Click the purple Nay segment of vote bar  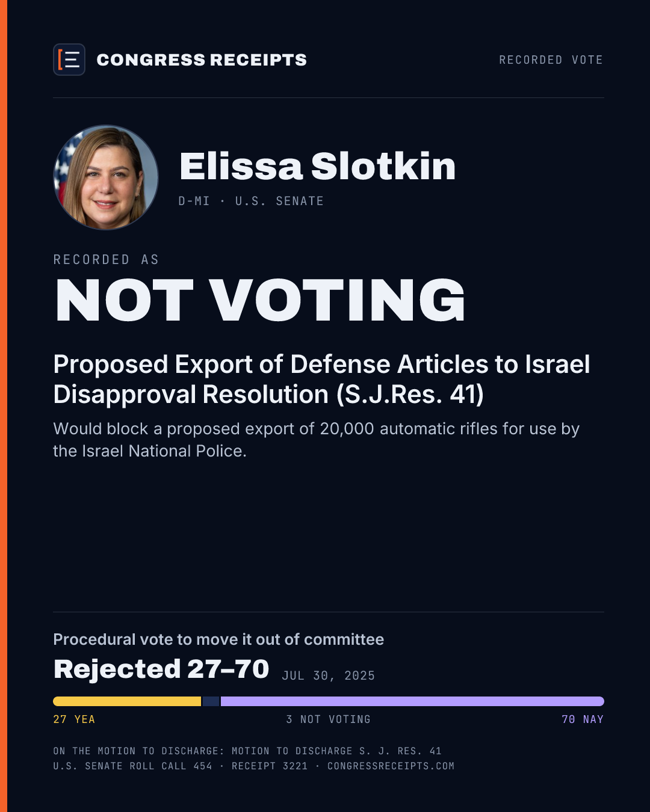412,701
